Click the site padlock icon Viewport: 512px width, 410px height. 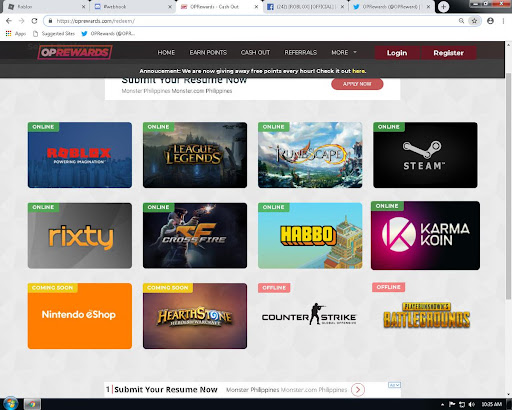tap(50, 21)
